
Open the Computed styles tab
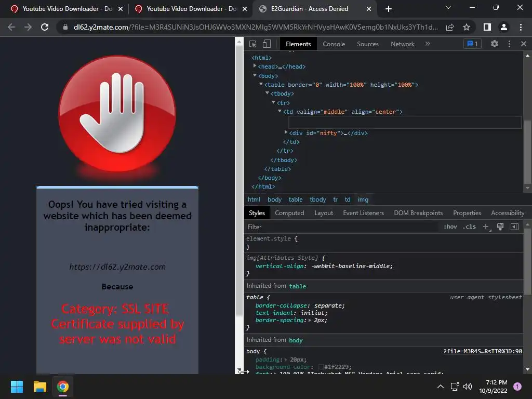(x=289, y=212)
